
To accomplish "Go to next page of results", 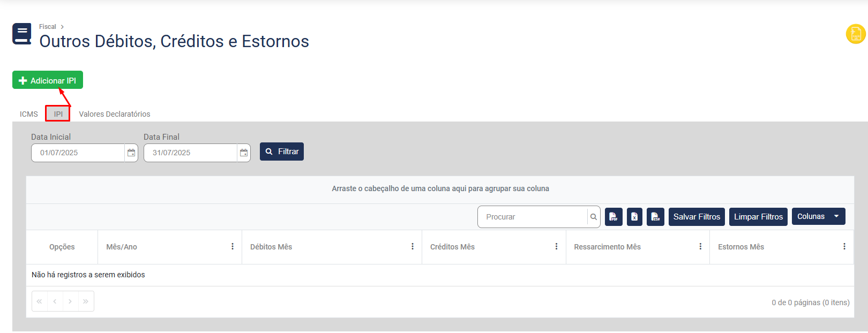I will tap(71, 301).
